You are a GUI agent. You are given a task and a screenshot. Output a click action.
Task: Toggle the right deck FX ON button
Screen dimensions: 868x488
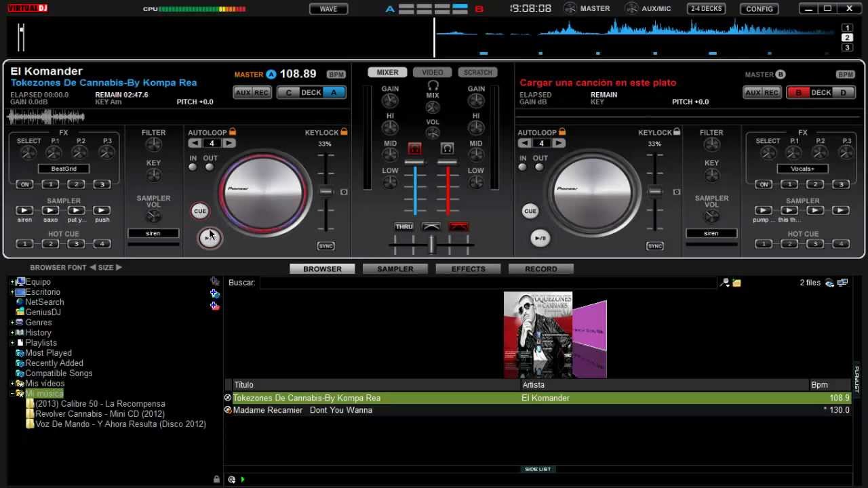pyautogui.click(x=764, y=184)
